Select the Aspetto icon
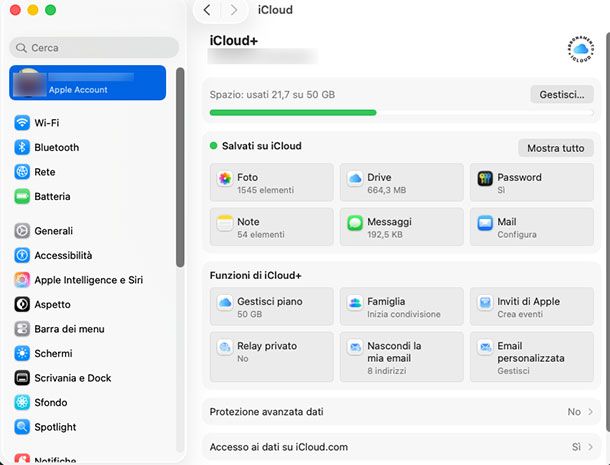 tap(22, 304)
